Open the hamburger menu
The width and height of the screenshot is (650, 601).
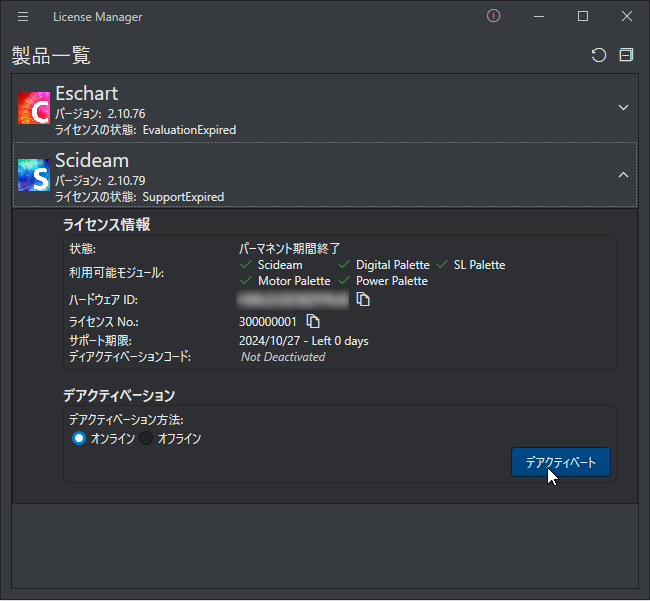tap(23, 17)
